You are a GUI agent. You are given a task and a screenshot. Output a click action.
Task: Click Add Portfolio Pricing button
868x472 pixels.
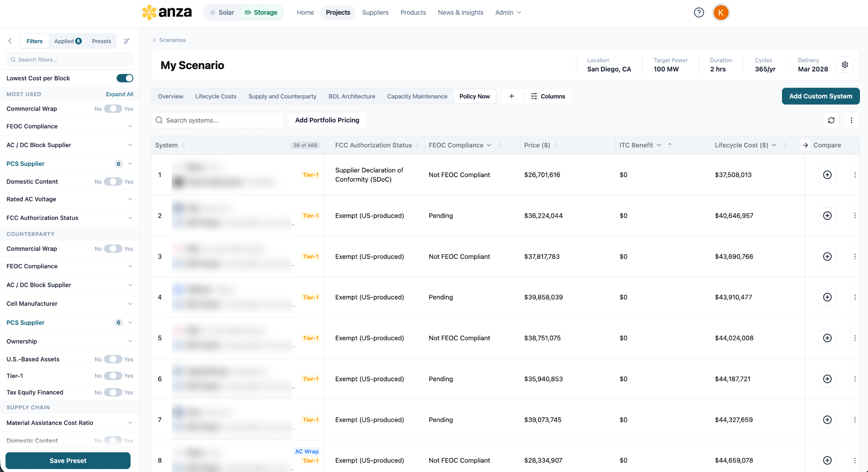[327, 120]
